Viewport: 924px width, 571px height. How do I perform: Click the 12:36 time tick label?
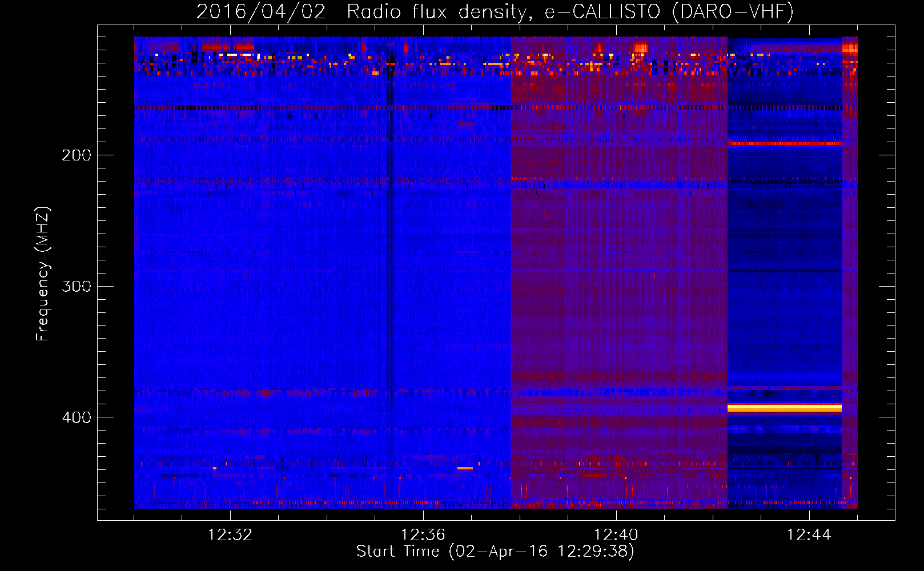(423, 535)
